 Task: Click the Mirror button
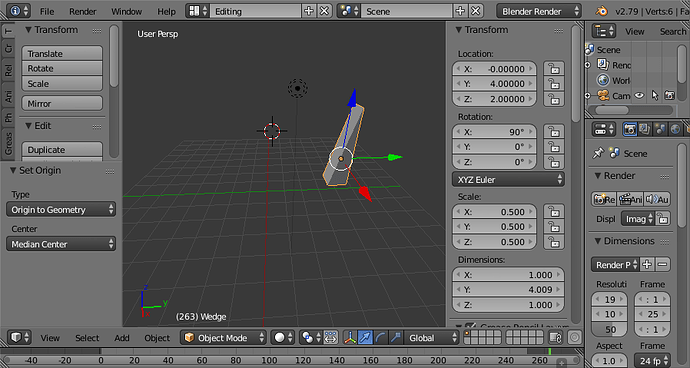[62, 103]
